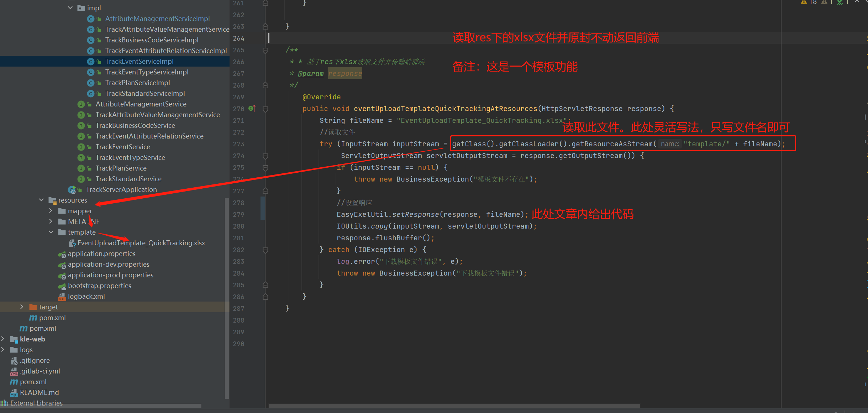The image size is (868, 413).
Task: Expand the mapper folder
Action: tap(51, 211)
